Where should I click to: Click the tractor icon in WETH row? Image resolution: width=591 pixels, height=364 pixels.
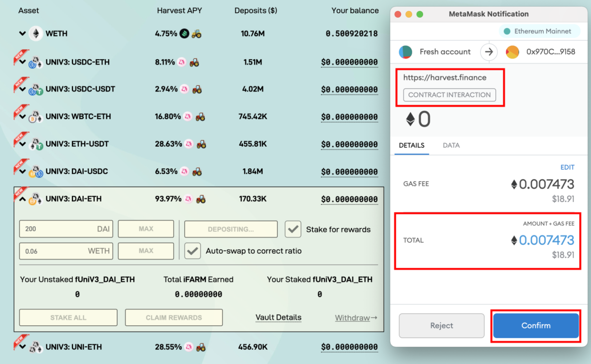197,34
